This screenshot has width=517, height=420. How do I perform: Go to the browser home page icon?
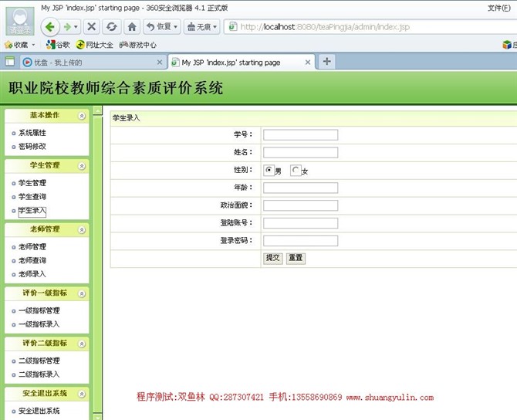click(132, 27)
